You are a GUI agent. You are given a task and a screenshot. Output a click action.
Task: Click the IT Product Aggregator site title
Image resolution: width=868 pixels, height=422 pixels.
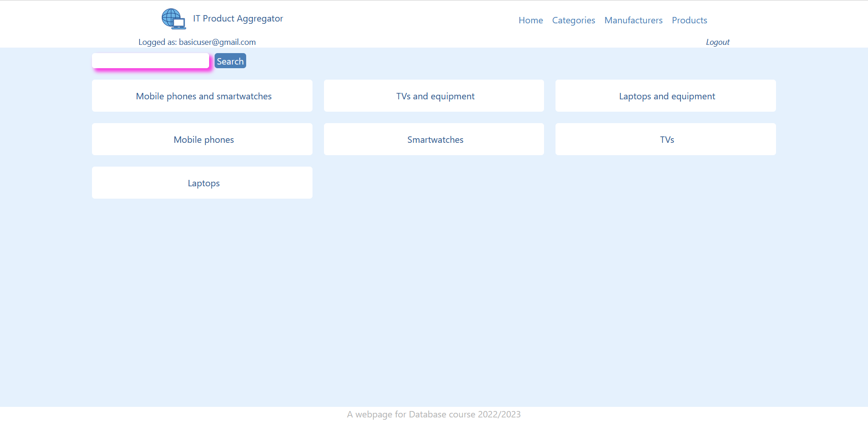[237, 19]
